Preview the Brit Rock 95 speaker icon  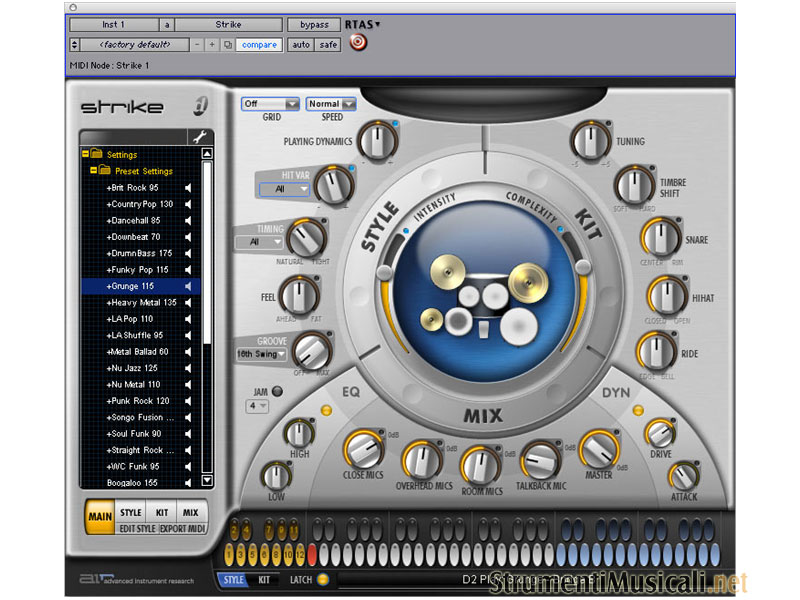[x=187, y=187]
